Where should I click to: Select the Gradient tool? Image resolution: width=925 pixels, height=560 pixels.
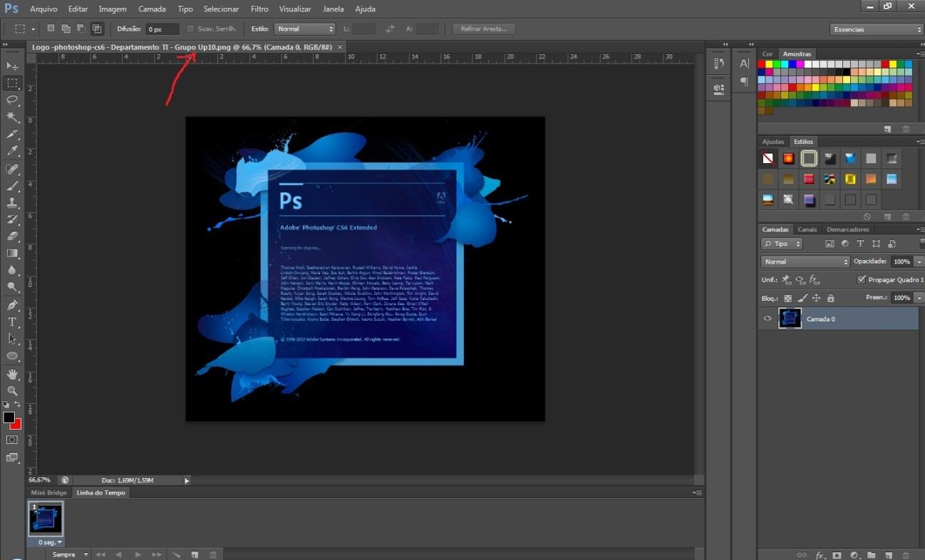point(12,253)
